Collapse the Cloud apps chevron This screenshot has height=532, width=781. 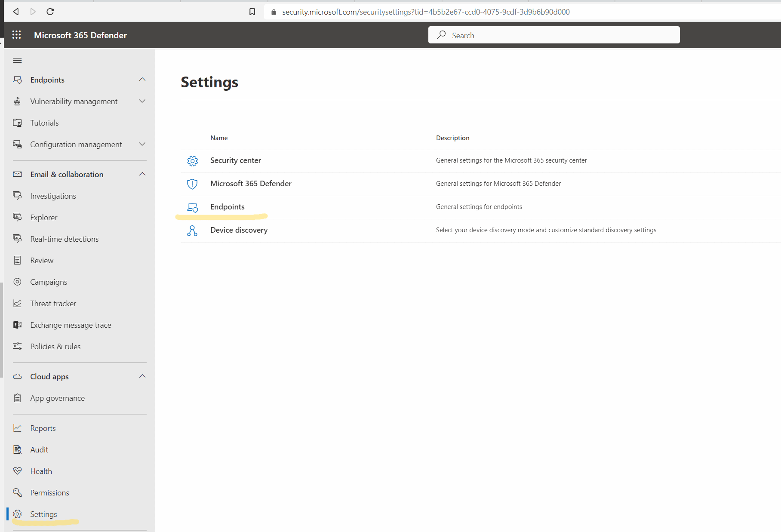142,376
